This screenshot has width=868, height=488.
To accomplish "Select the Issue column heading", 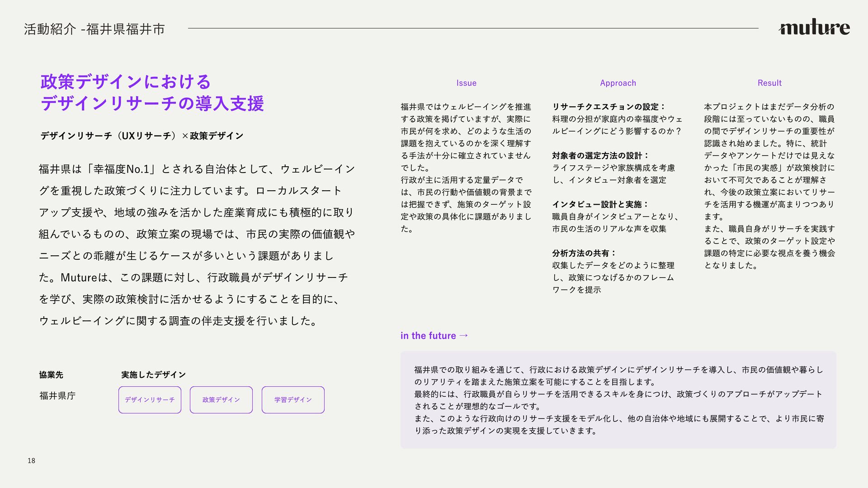I will point(466,83).
